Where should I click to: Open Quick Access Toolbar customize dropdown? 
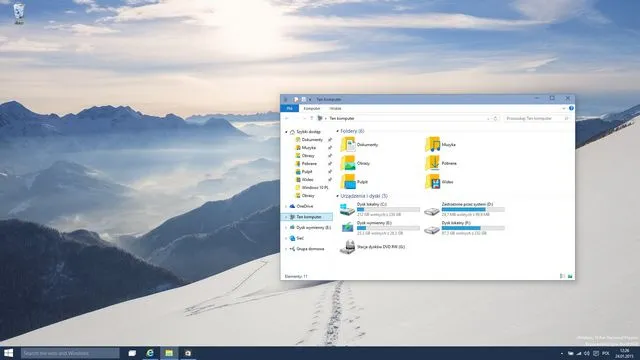[x=310, y=99]
